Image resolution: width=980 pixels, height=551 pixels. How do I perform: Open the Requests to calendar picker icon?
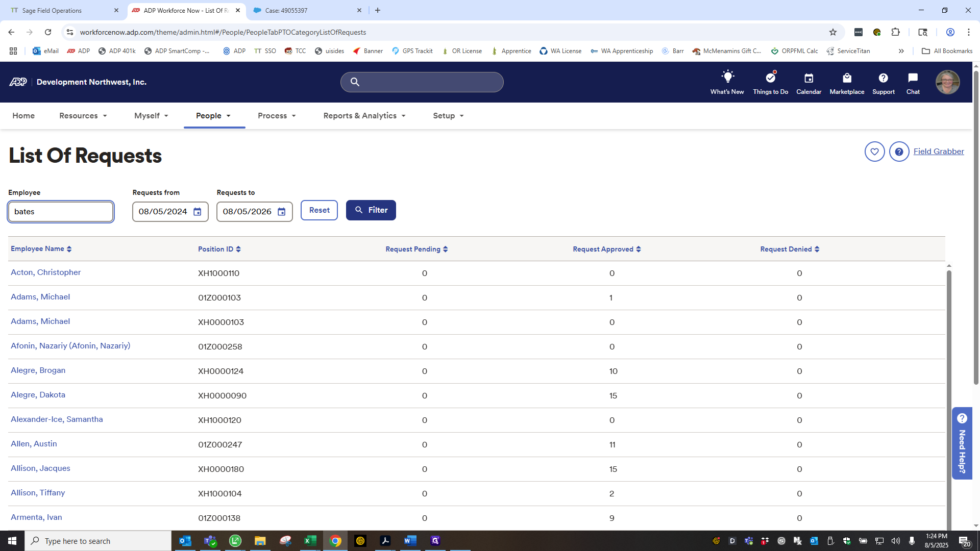click(x=281, y=212)
